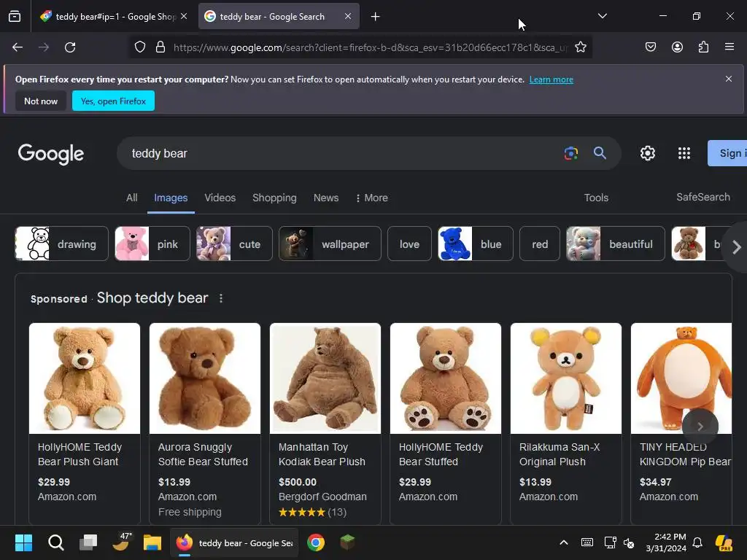The height and width of the screenshot is (560, 747).
Task: Open the Windows Start menu
Action: point(23,542)
